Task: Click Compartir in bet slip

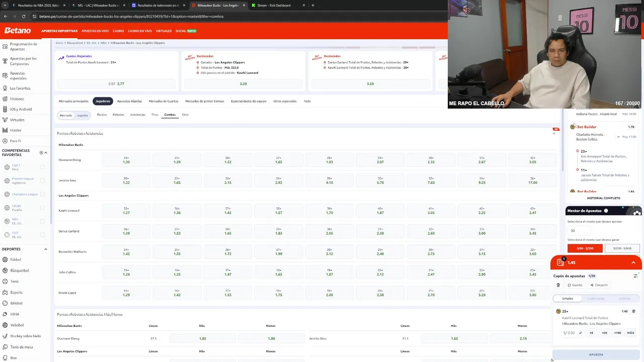Action: click(599, 285)
